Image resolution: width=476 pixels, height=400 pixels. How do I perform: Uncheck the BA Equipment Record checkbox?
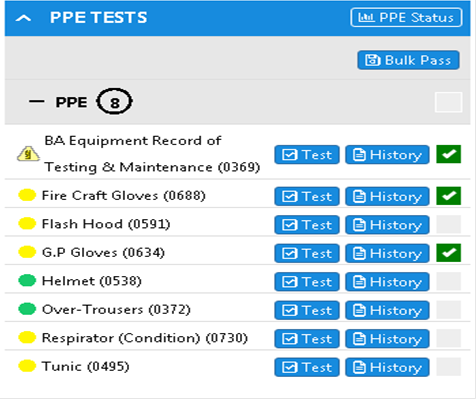[449, 154]
